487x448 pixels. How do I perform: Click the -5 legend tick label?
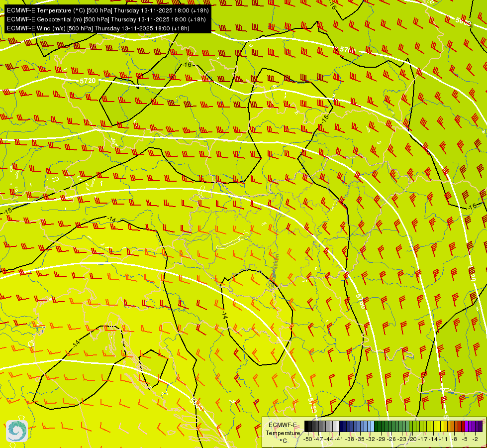pos(465,439)
